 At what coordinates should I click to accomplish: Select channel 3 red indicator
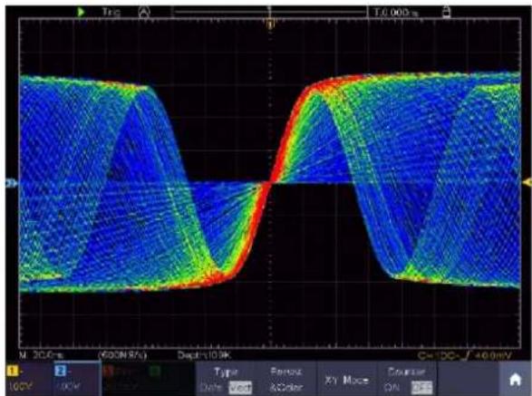coord(109,371)
